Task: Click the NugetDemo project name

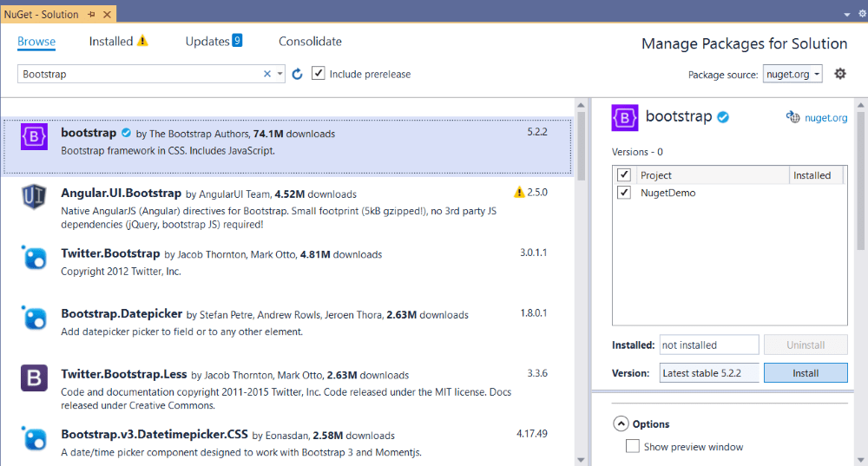Action: click(x=667, y=193)
